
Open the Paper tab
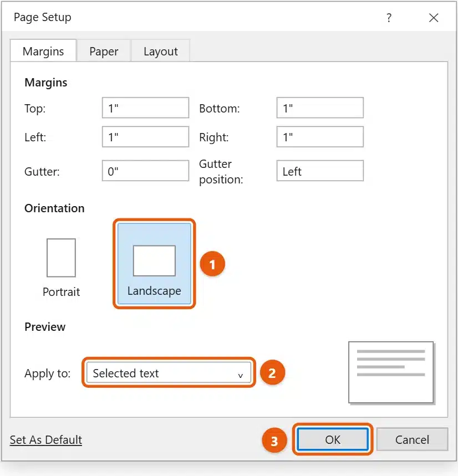click(x=104, y=51)
